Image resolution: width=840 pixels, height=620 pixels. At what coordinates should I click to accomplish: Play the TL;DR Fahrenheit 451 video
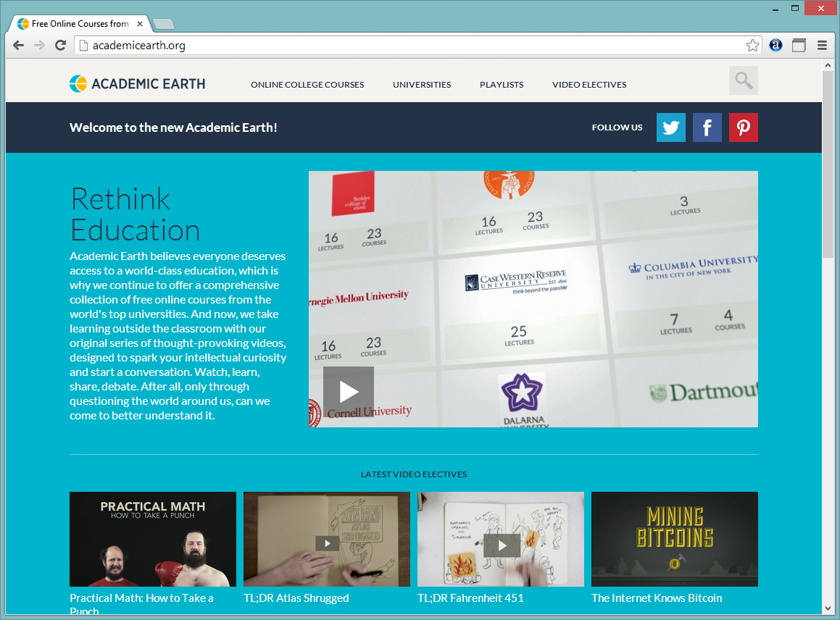click(x=502, y=545)
